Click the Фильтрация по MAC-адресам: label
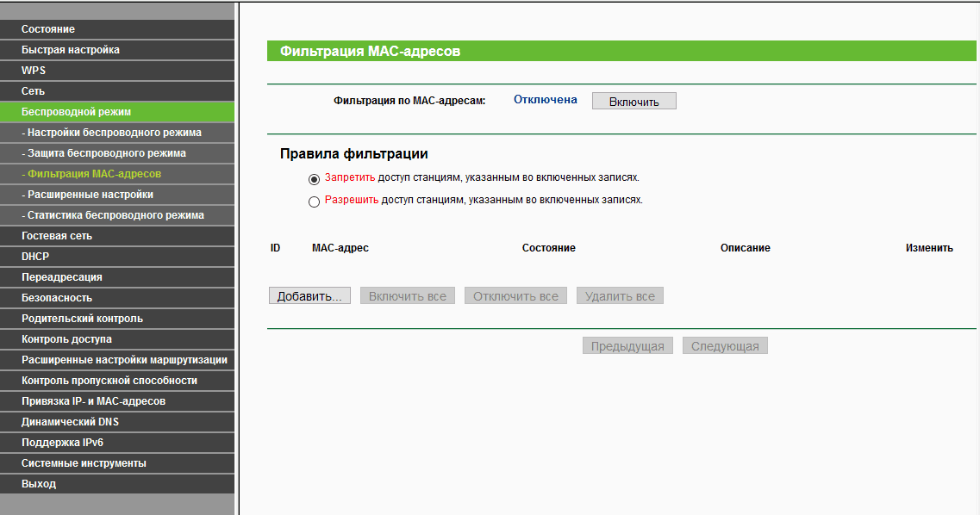The height and width of the screenshot is (515, 980). (409, 101)
